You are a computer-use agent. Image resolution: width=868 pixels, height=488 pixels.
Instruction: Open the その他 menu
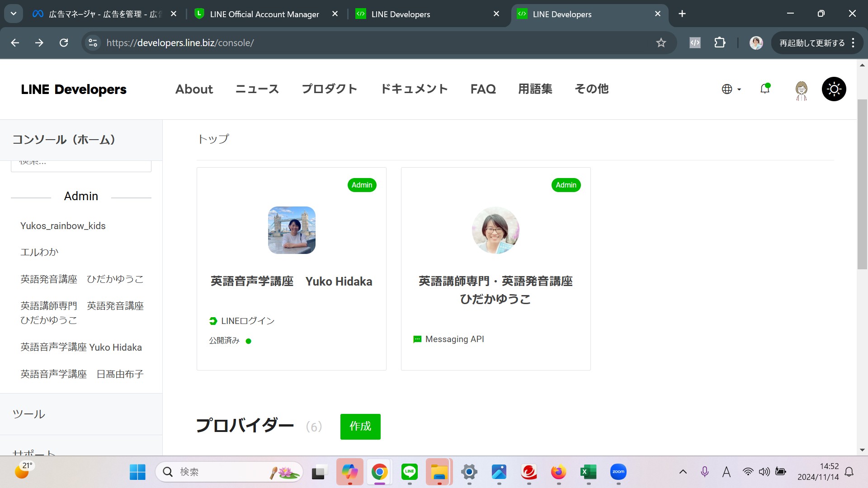point(591,89)
